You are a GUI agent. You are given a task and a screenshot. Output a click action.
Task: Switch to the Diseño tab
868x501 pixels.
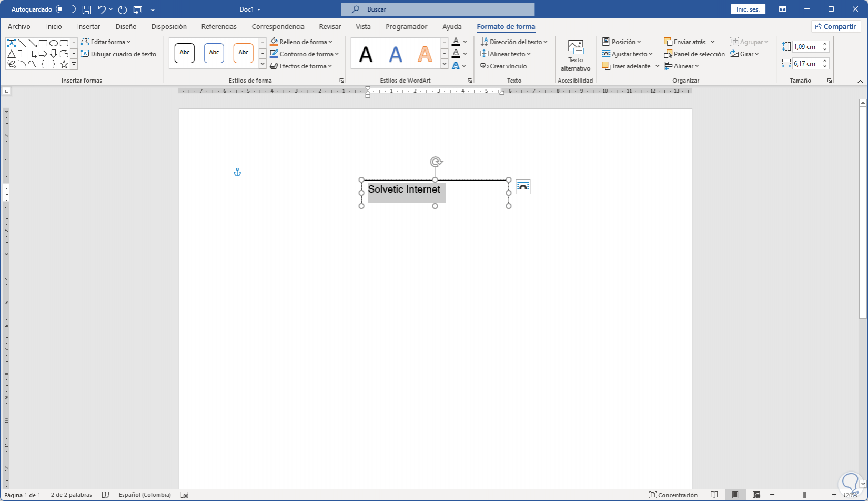(126, 27)
